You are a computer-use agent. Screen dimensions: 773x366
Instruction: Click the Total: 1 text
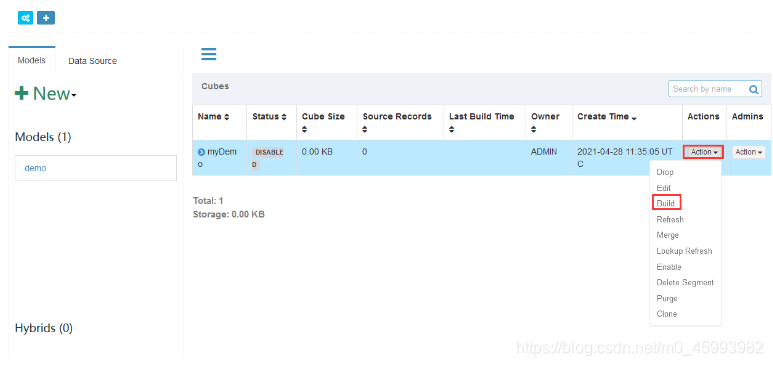point(208,201)
